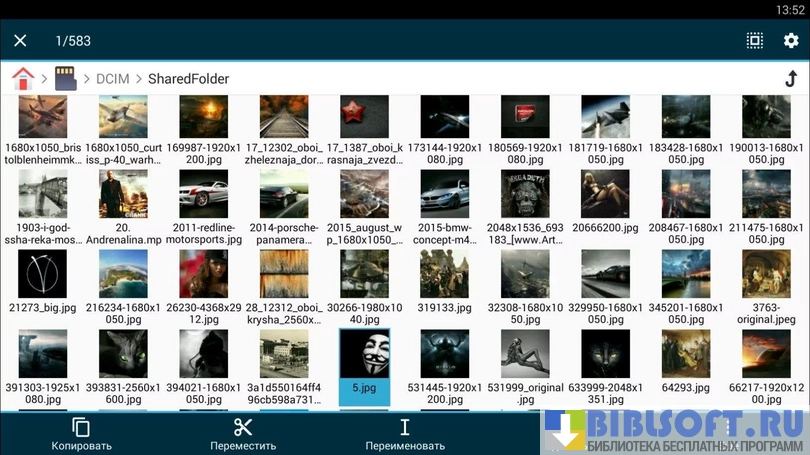
Task: Tap the Copy (Копировать) icon
Action: [x=81, y=427]
